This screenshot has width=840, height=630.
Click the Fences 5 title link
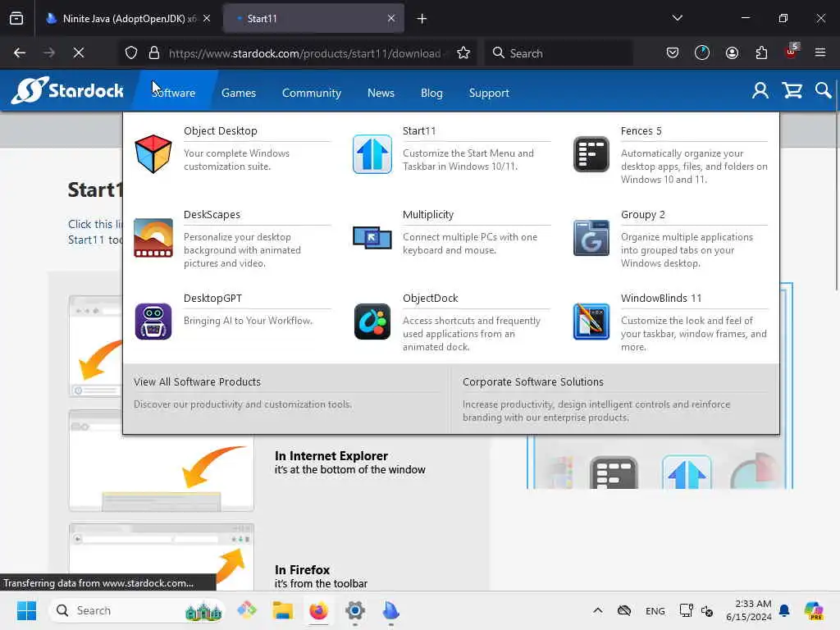[641, 130]
